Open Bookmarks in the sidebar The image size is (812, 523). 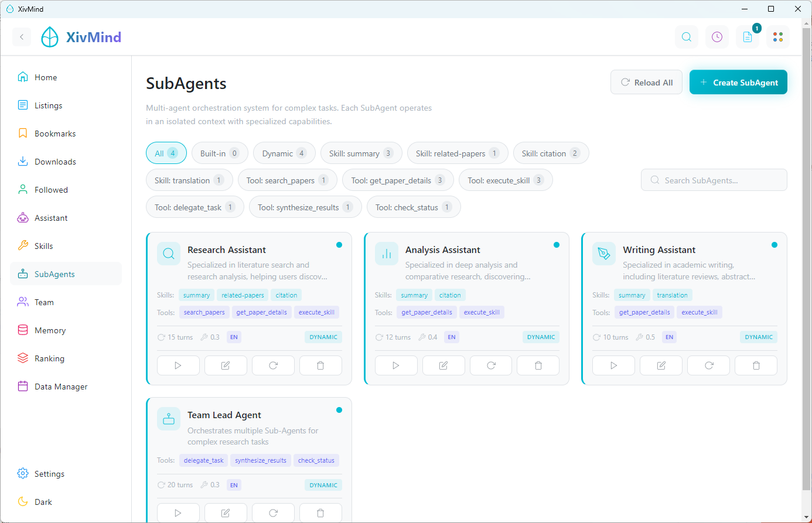[x=66, y=134]
